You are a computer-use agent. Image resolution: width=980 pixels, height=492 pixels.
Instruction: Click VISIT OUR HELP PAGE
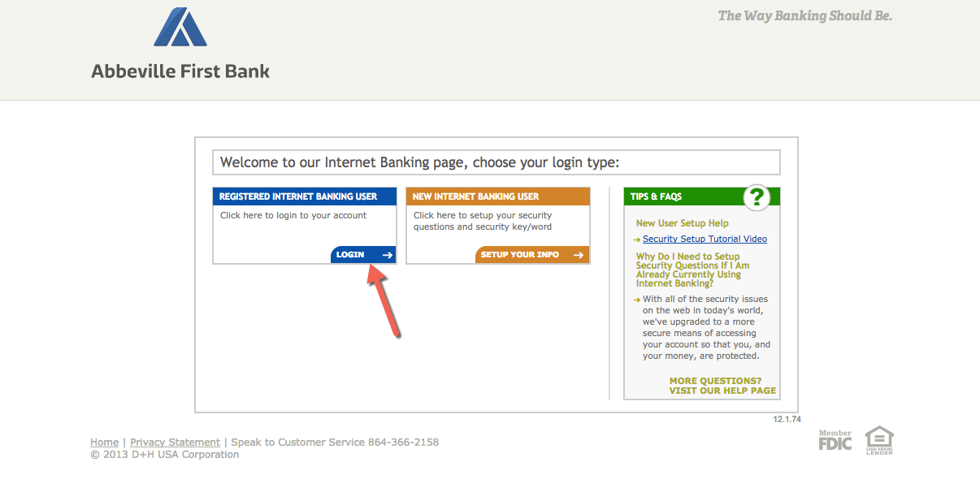[x=722, y=390]
